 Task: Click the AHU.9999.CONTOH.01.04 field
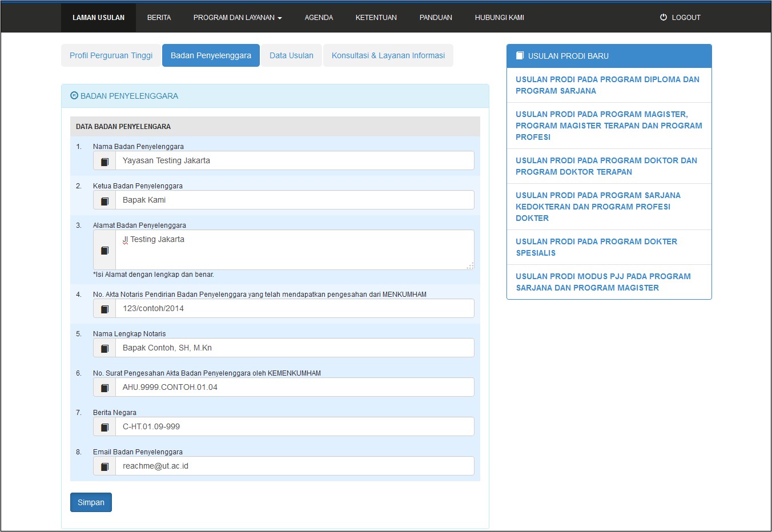click(x=295, y=387)
